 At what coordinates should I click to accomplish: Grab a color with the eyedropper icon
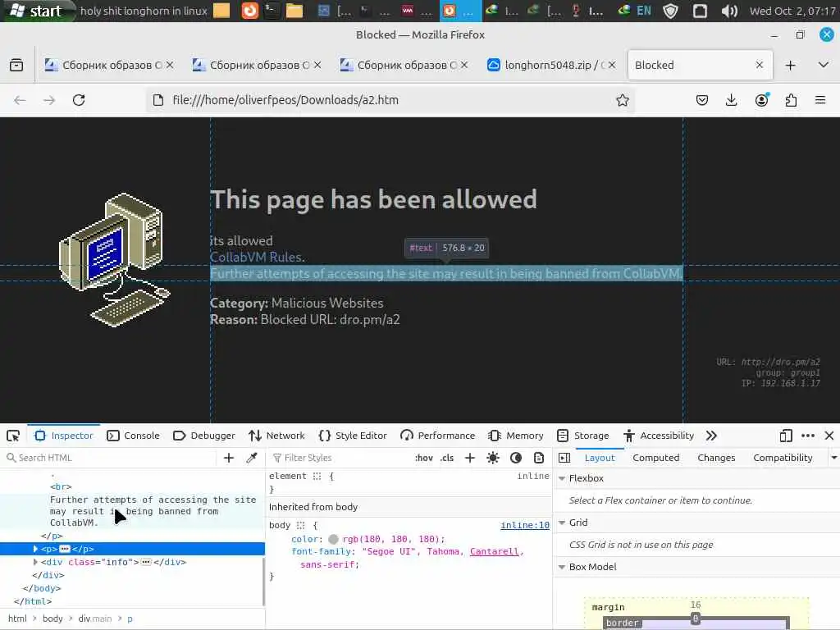[x=252, y=458]
